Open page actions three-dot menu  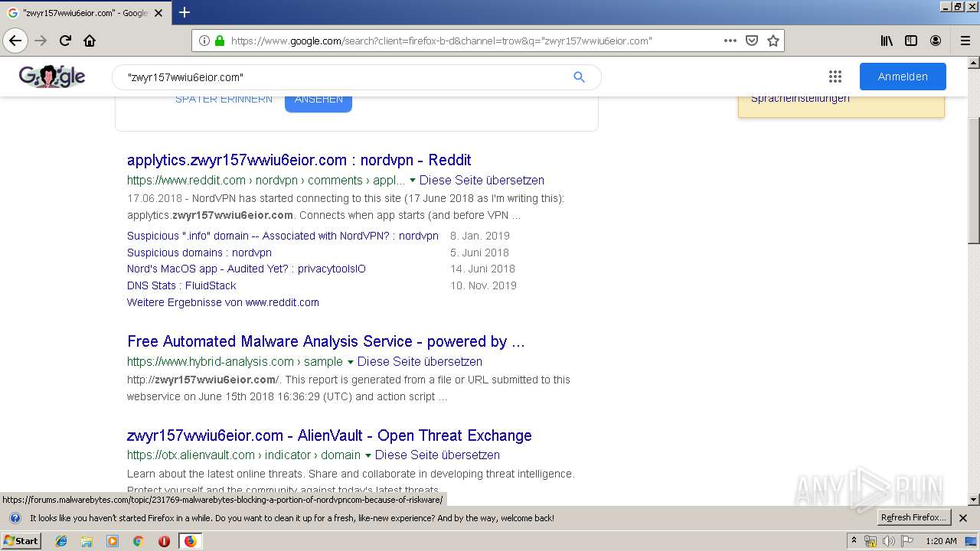coord(730,41)
